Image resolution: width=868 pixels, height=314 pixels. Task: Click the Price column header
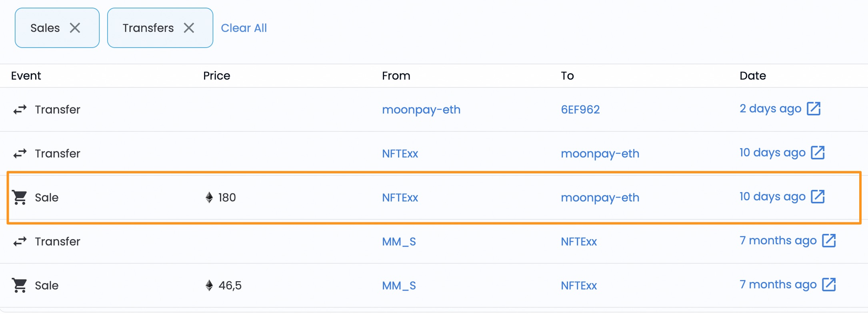216,76
